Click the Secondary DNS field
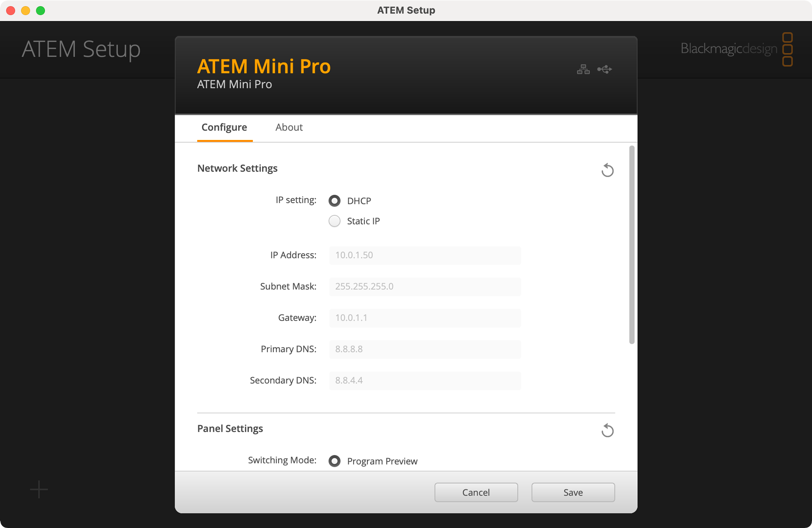Screen dimensions: 812x528 425,380
